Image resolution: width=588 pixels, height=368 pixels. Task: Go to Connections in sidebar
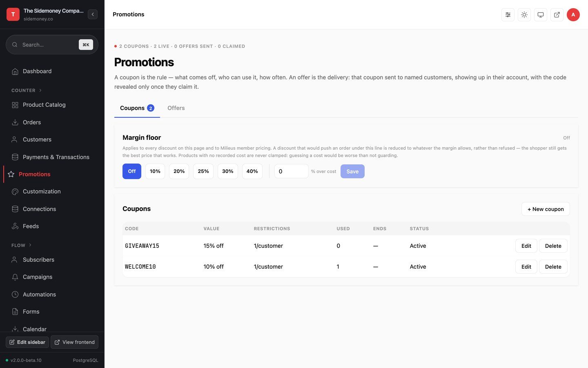click(x=52, y=209)
